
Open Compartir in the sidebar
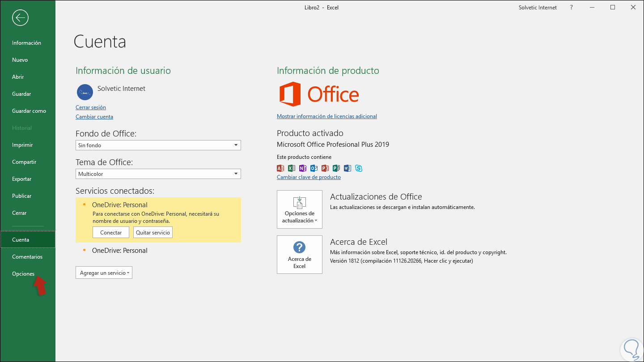(28, 162)
